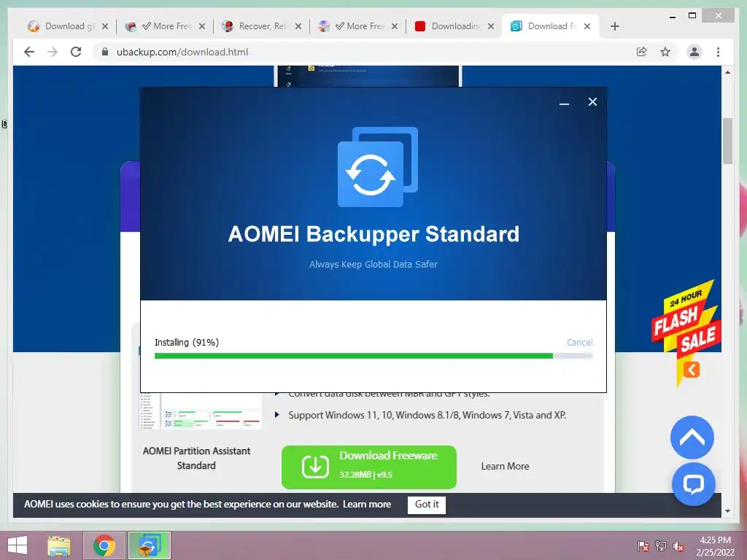Bookmark this page with star
This screenshot has height=560, width=747.
[665, 52]
